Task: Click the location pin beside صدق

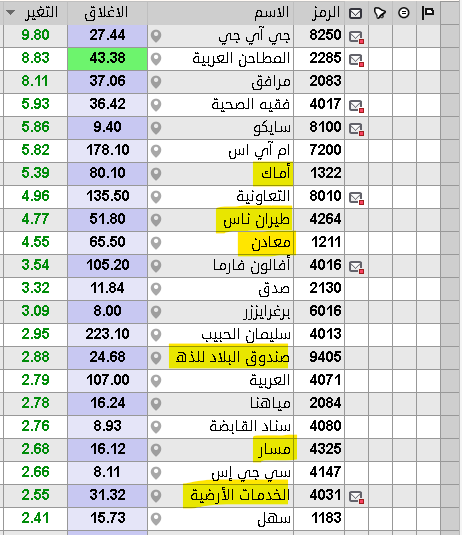Action: 156,289
